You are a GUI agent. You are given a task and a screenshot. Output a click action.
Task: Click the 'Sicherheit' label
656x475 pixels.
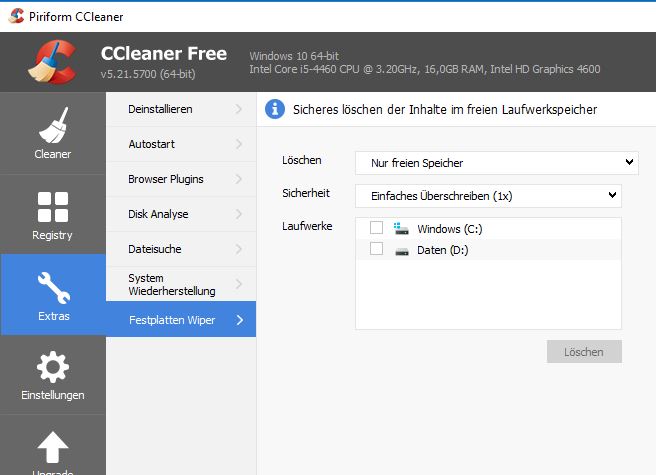tap(306, 193)
